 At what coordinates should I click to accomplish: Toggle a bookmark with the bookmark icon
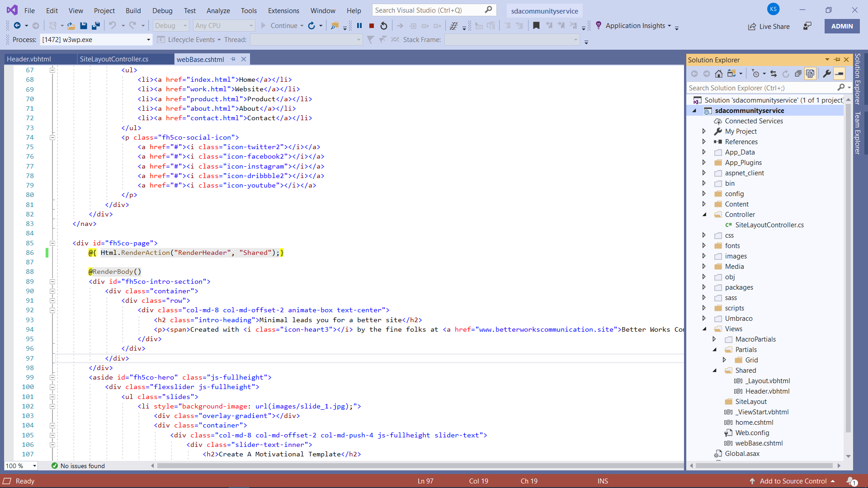[536, 26]
